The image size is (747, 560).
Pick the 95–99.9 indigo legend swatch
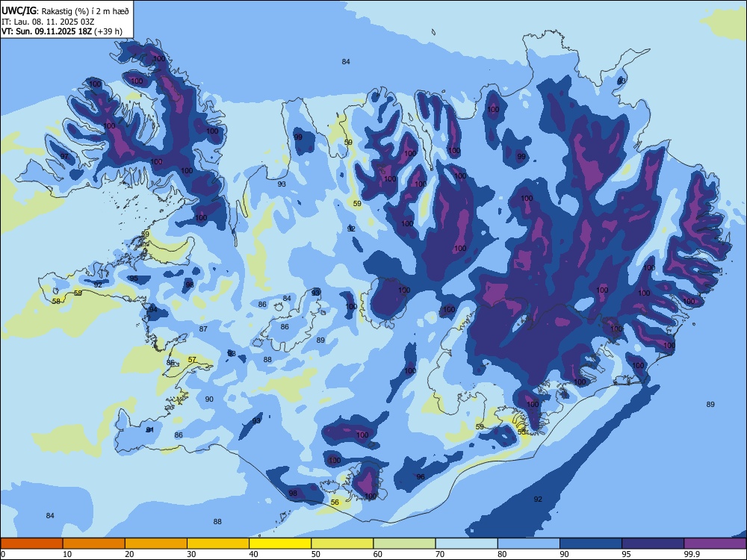pyautogui.click(x=653, y=544)
